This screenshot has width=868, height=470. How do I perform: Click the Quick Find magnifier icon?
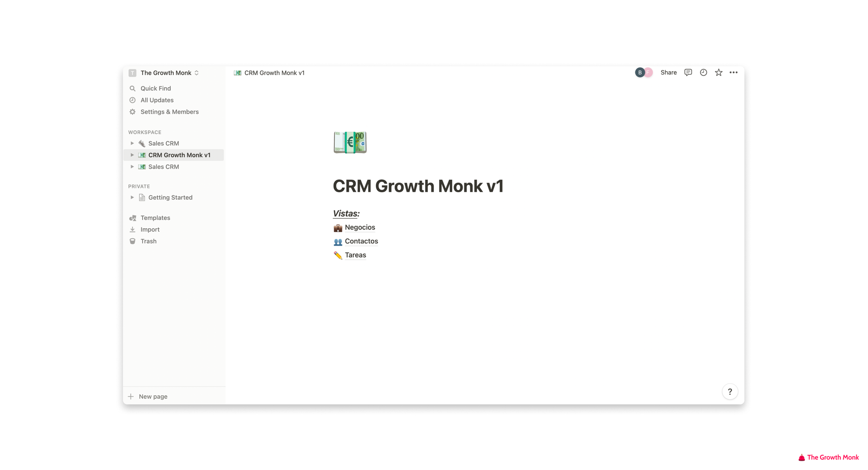tap(132, 89)
